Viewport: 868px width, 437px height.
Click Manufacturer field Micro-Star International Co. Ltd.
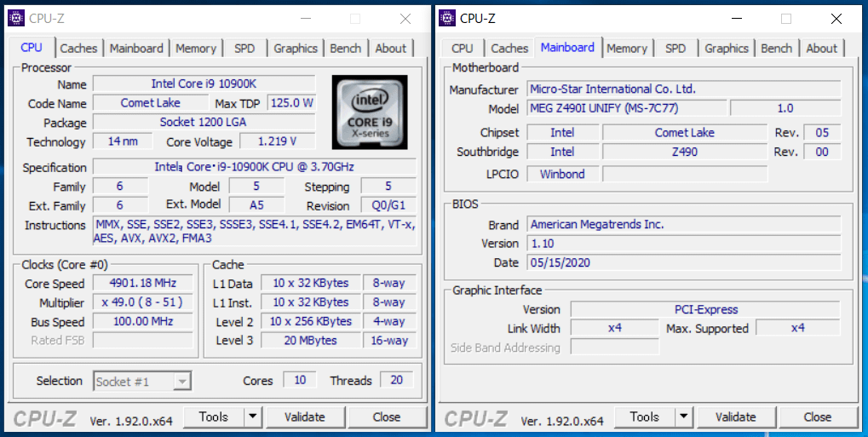[x=684, y=89]
